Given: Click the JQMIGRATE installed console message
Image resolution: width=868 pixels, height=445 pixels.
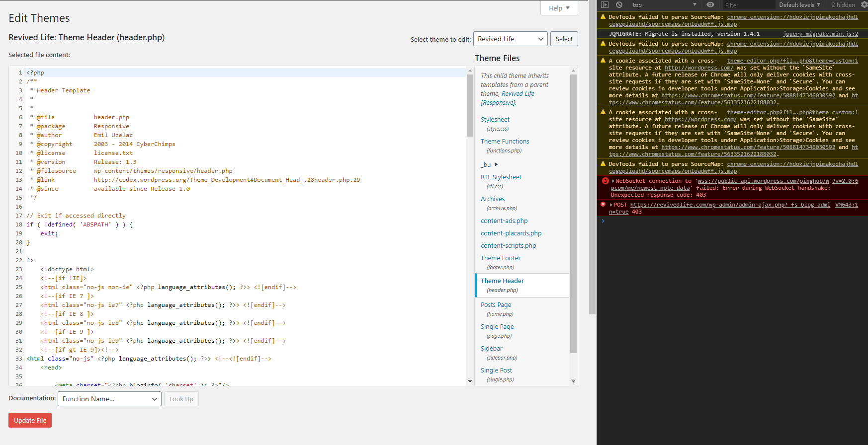Looking at the screenshot, I should tap(684, 34).
